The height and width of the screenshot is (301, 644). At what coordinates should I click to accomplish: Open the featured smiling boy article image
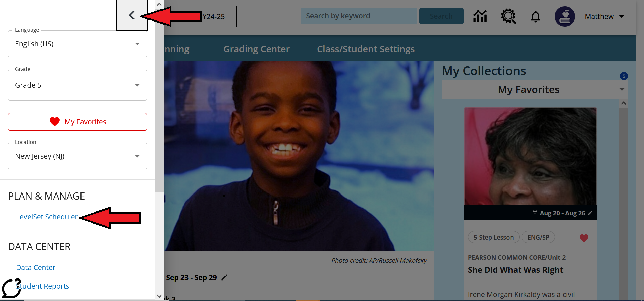tap(299, 156)
